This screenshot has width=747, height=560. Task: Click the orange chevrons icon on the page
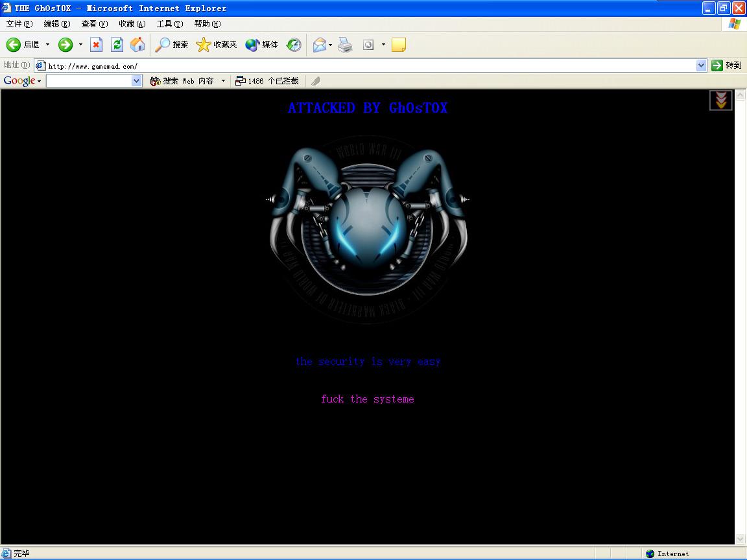coord(721,100)
